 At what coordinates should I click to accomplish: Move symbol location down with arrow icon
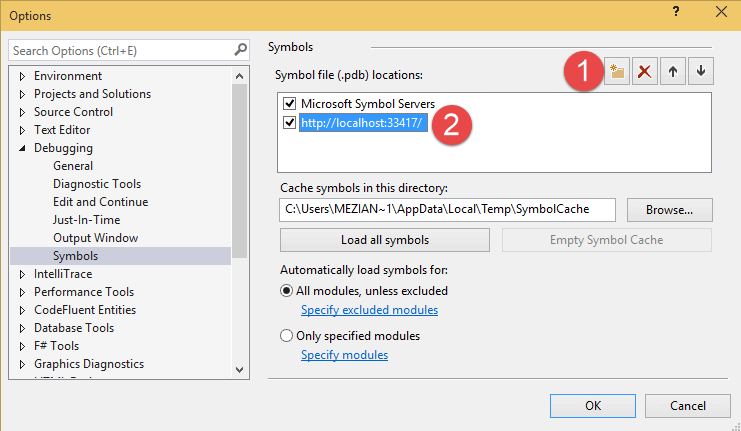coord(700,72)
